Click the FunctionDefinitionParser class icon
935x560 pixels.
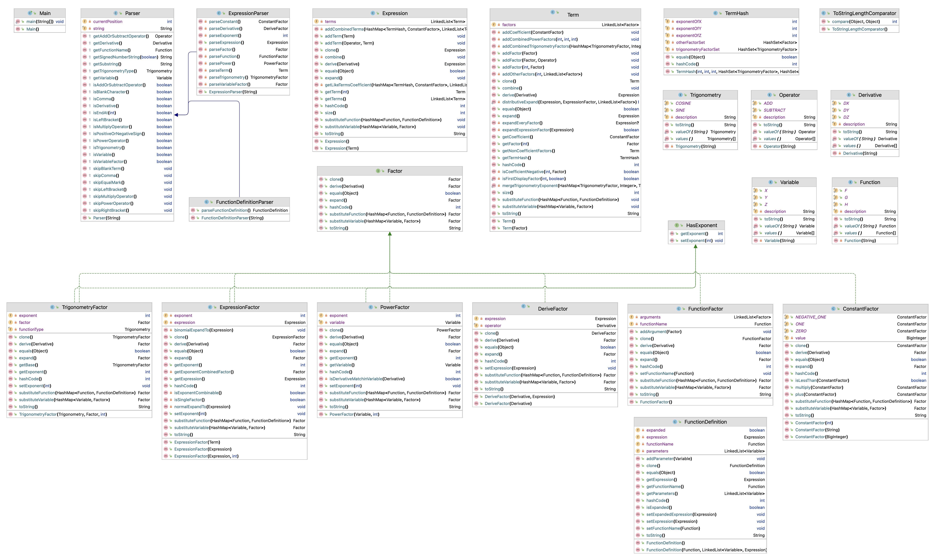[206, 202]
